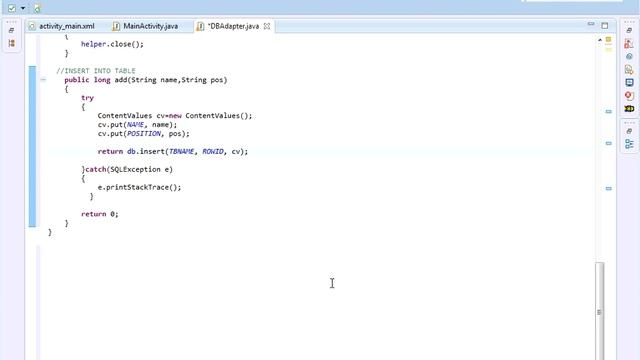Restore the upper right minimized view stack
640x360 pixels.
coord(629,30)
